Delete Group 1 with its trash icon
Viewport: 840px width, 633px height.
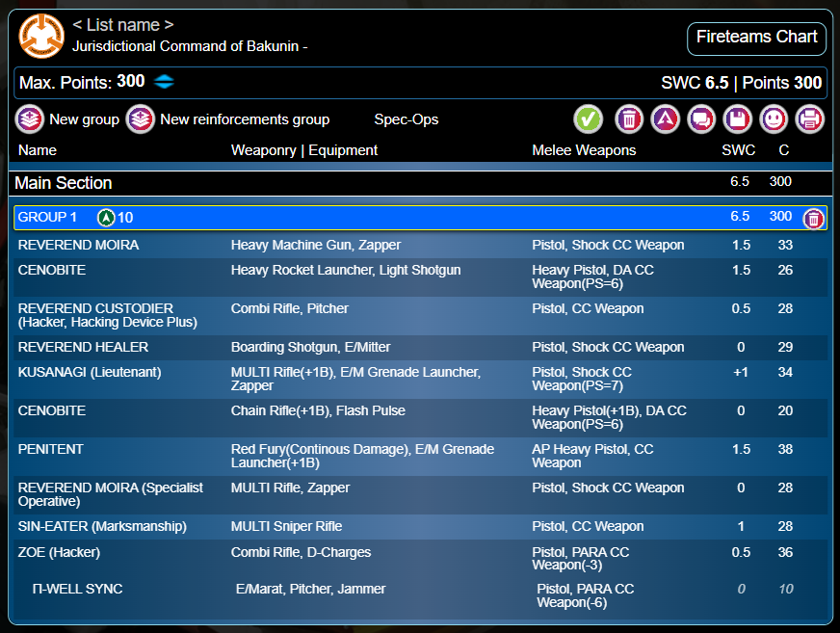click(813, 219)
